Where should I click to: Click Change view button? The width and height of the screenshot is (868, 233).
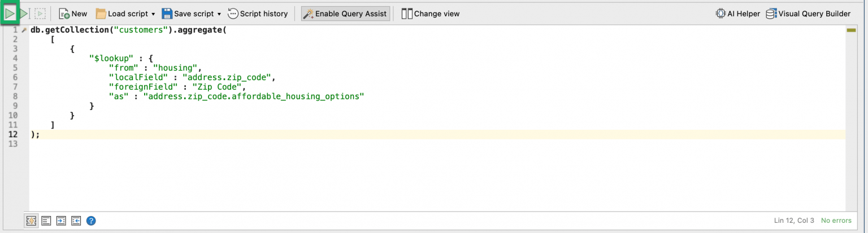431,14
